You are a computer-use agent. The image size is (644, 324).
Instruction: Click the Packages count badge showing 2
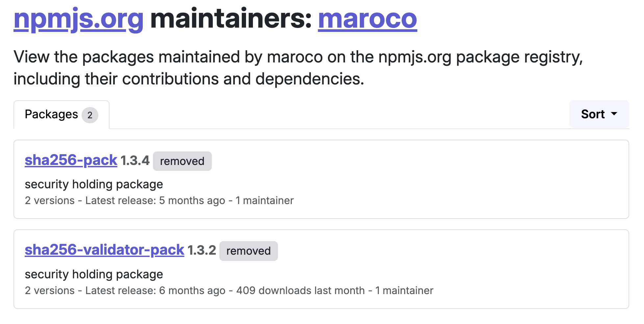click(x=90, y=115)
